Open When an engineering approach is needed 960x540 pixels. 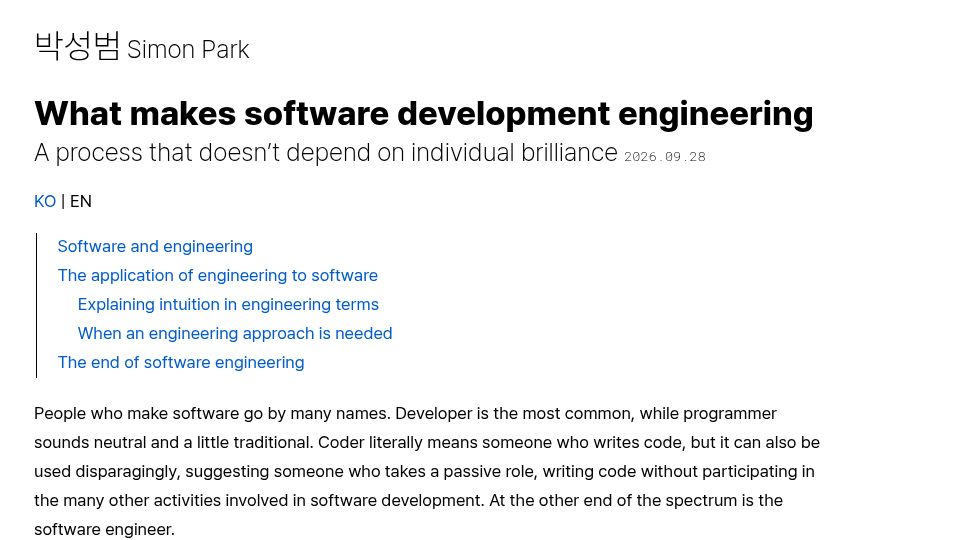[234, 333]
